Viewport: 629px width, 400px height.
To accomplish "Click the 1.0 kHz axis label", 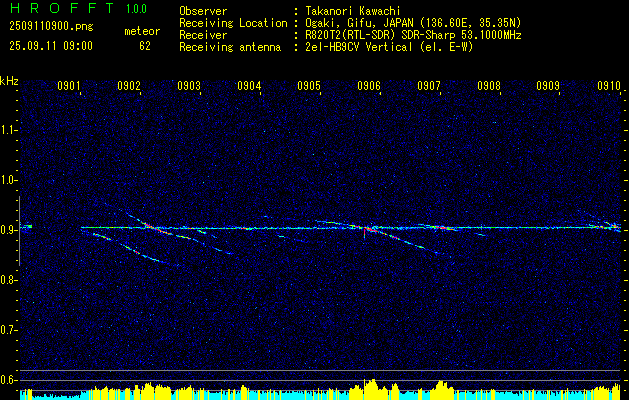I will 8,180.
